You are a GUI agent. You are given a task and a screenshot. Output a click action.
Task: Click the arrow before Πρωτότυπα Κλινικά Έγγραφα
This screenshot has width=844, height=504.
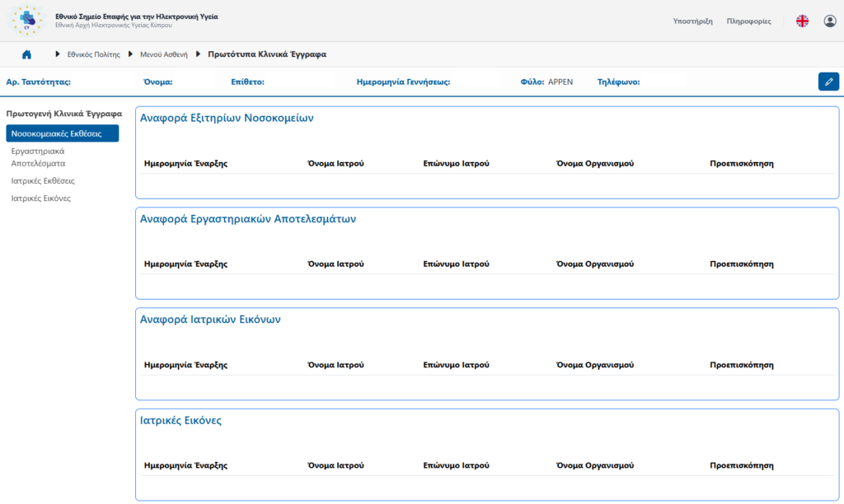pos(198,54)
